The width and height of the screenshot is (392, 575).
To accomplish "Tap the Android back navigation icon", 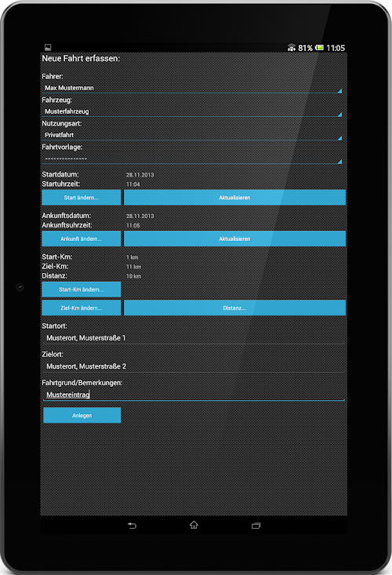I will click(132, 526).
